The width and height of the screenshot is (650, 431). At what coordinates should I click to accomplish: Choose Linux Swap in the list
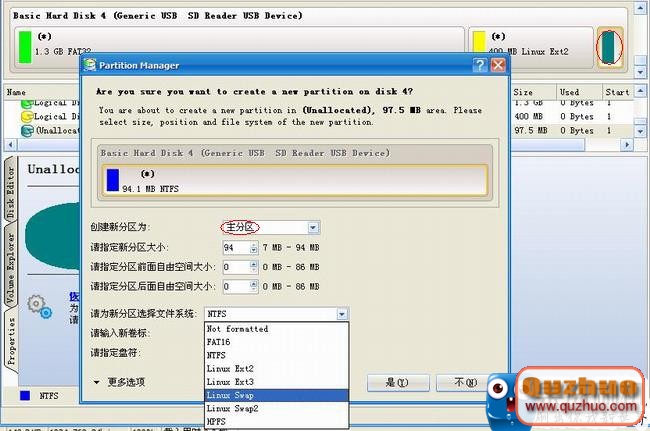point(276,395)
